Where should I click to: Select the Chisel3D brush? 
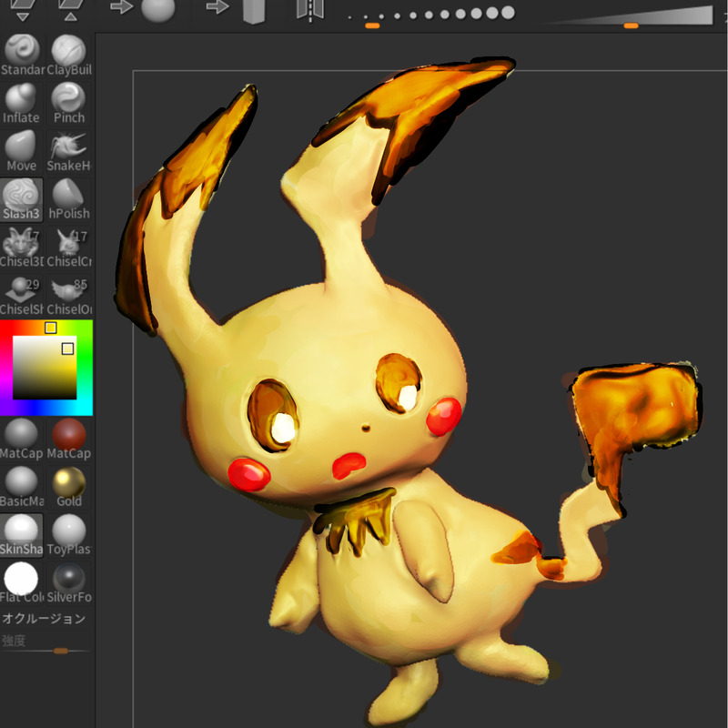21,248
